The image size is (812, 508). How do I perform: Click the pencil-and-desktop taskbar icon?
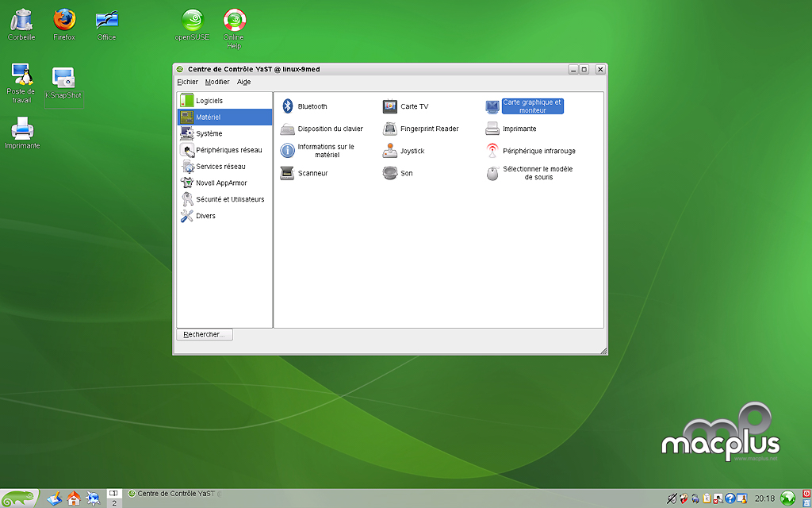55,498
